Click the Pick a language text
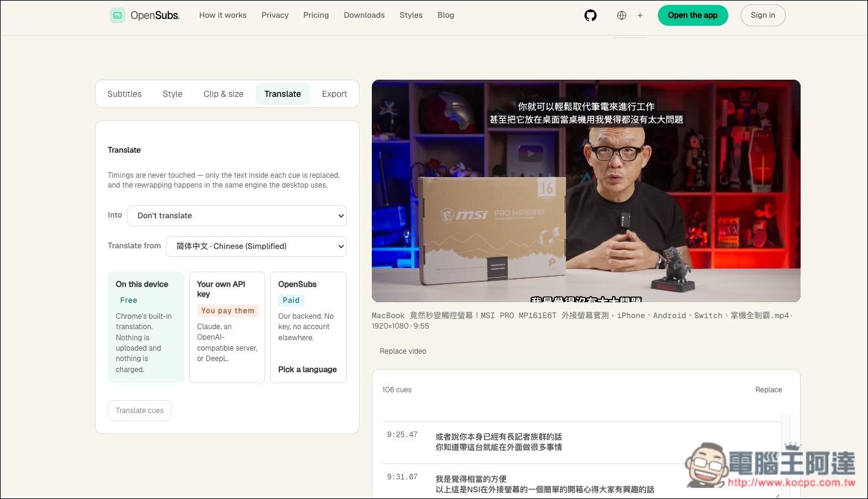Screen dimensions: 868x499 (308, 370)
